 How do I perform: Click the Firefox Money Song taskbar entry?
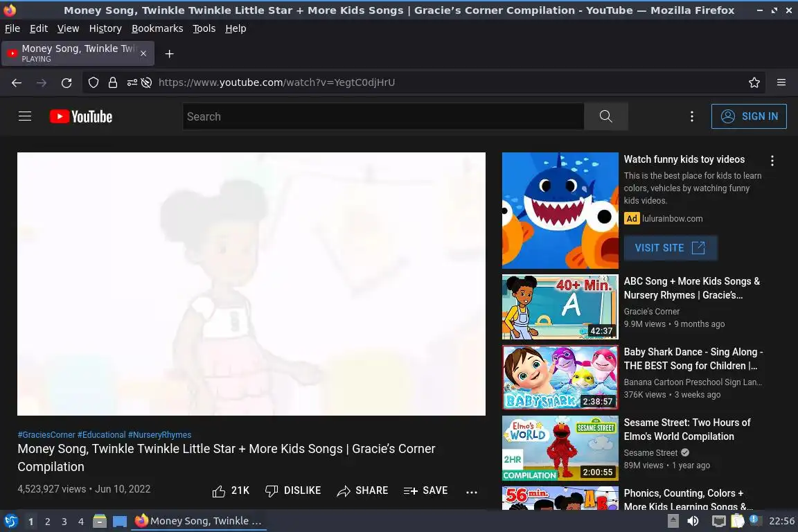pyautogui.click(x=199, y=522)
